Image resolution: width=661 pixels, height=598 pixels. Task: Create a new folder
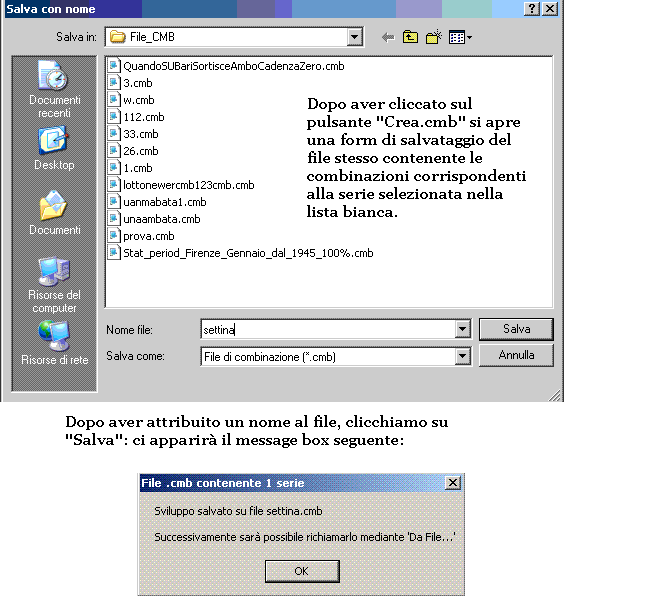(434, 38)
